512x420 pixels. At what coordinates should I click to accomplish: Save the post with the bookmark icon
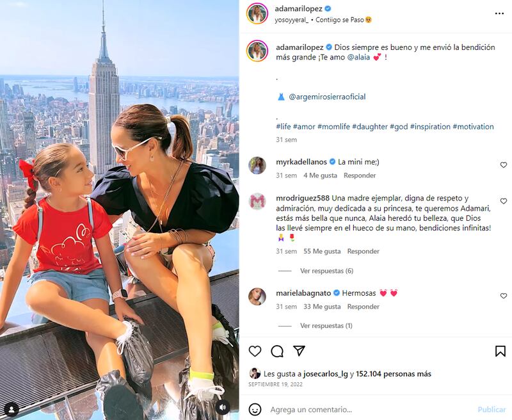500,351
